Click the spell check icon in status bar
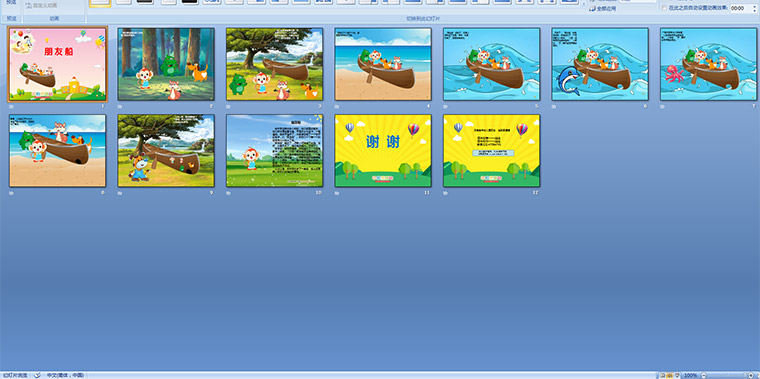 point(37,376)
